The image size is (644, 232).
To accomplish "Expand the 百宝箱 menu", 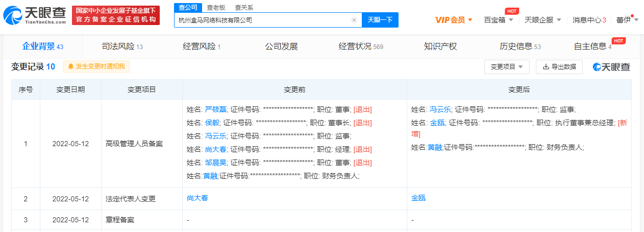I will coord(498,20).
